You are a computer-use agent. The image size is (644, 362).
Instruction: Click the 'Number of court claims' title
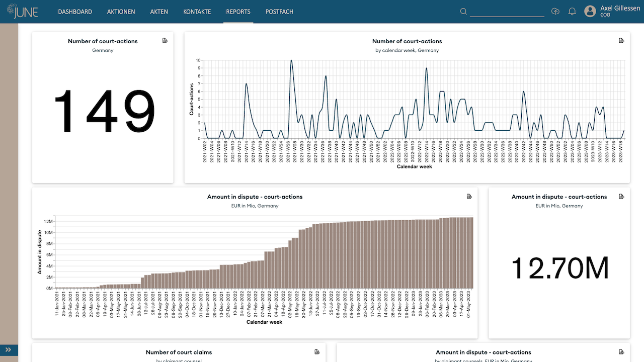tap(179, 352)
